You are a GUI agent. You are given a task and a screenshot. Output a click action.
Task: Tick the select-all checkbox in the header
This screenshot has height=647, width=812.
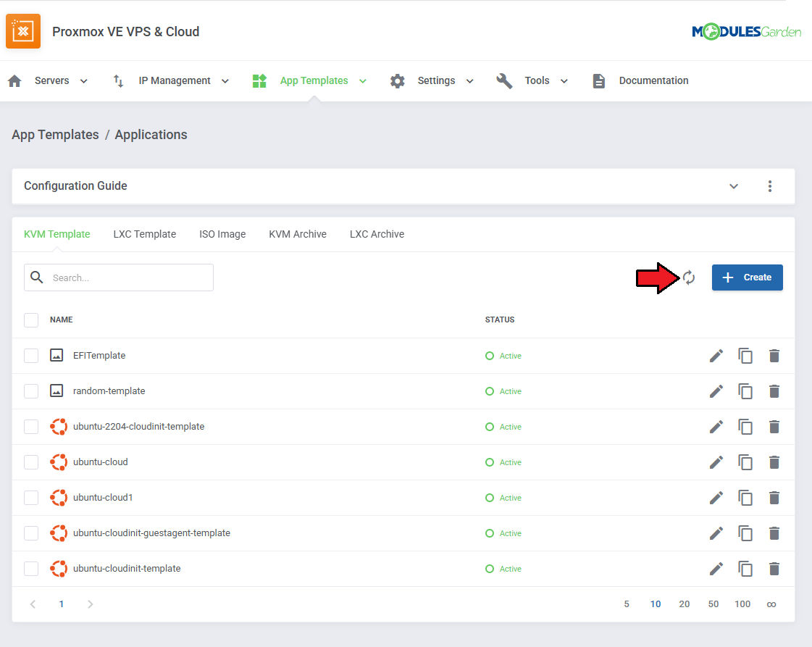(x=31, y=320)
